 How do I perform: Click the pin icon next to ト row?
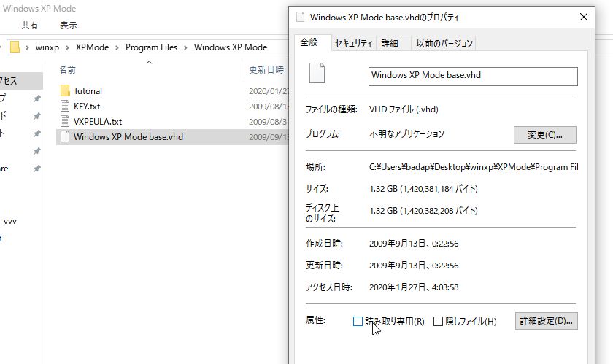[36, 133]
